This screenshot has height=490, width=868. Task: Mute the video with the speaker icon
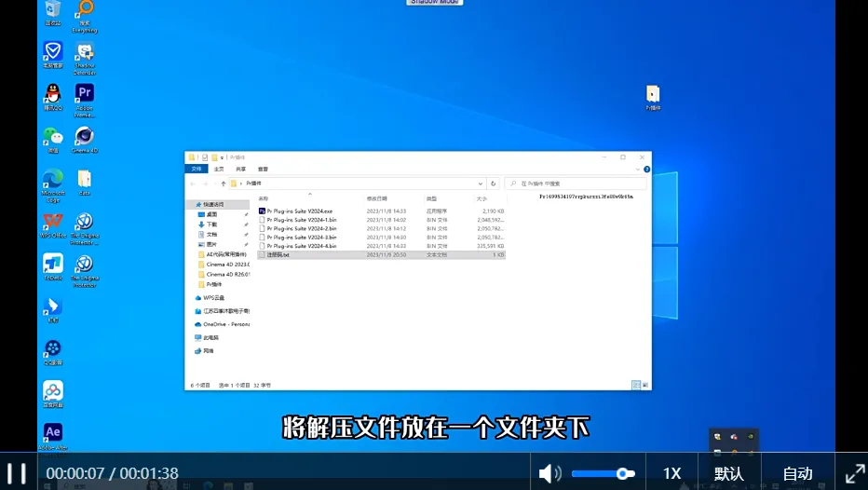tap(549, 473)
